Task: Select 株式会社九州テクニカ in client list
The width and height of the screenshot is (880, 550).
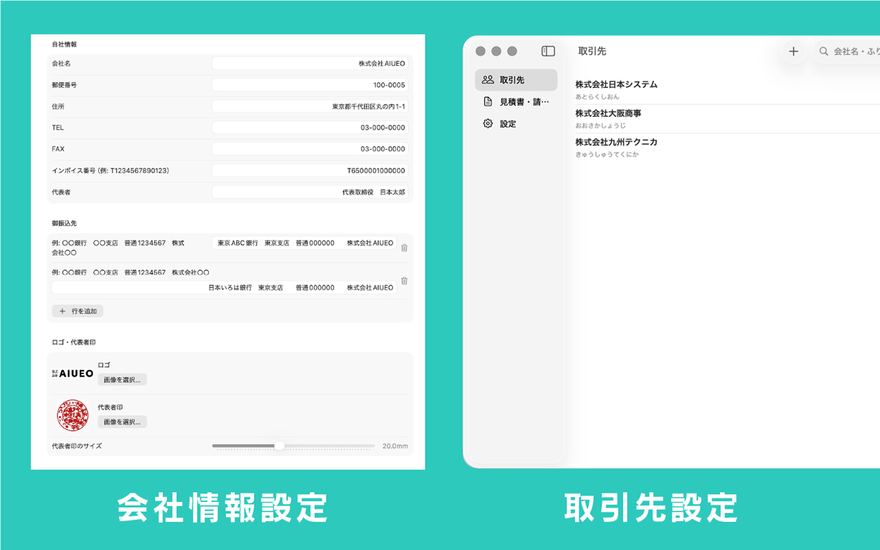Action: [x=727, y=147]
